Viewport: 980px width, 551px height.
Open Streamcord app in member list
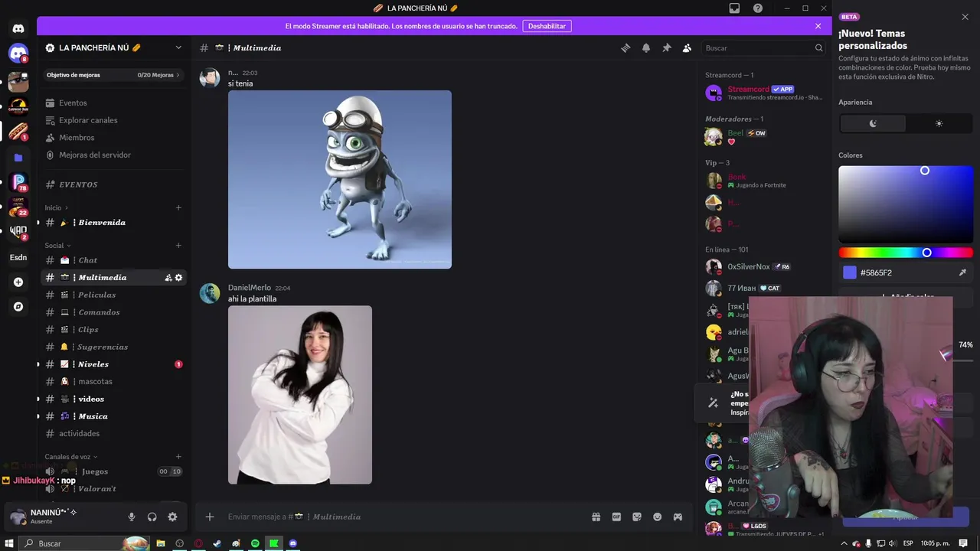763,93
